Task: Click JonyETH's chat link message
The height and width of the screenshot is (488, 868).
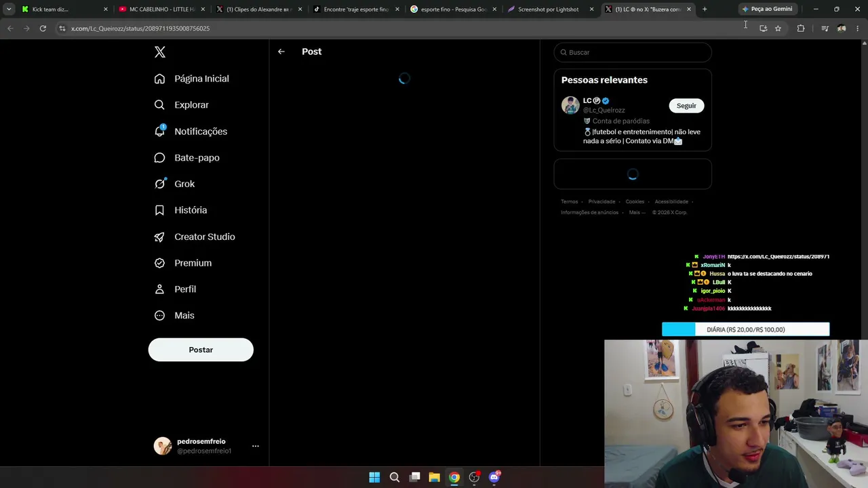Action: coord(778,257)
